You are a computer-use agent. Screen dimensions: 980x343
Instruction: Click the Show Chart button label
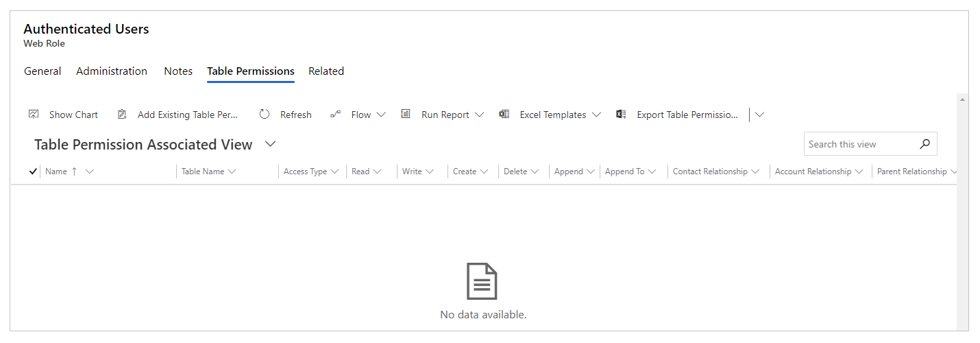(x=73, y=115)
